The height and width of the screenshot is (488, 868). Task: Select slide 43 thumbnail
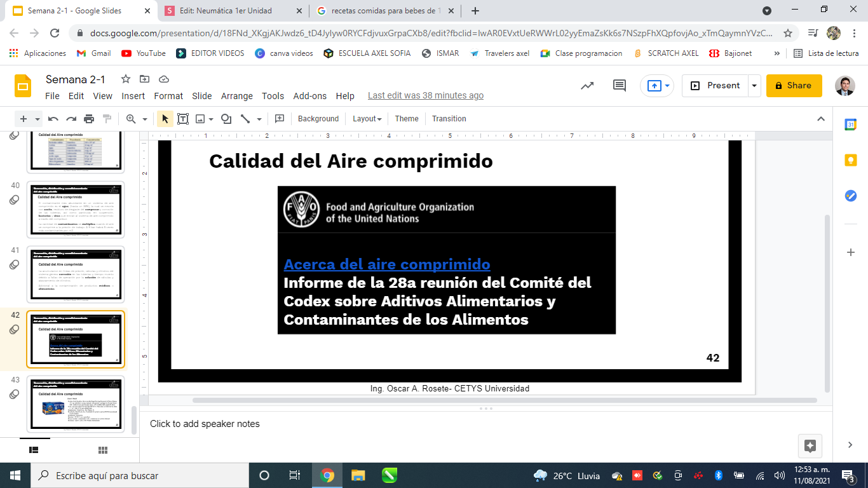tap(76, 404)
